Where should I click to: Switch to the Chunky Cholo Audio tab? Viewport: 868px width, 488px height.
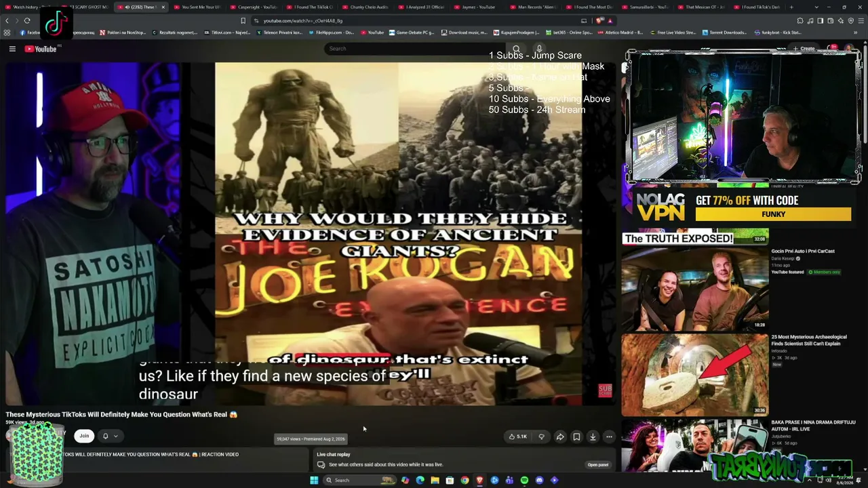367,7
